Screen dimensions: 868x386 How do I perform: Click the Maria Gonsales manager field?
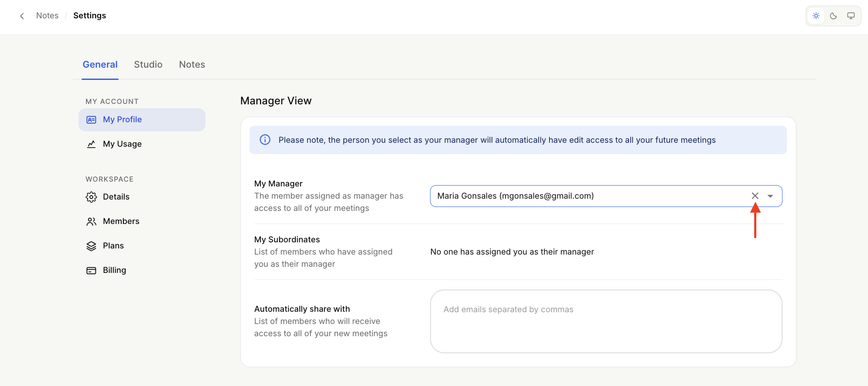pos(606,196)
